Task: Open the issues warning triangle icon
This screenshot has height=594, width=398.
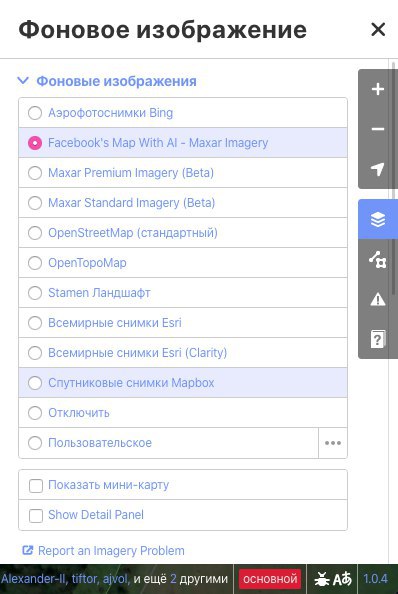Action: click(378, 300)
